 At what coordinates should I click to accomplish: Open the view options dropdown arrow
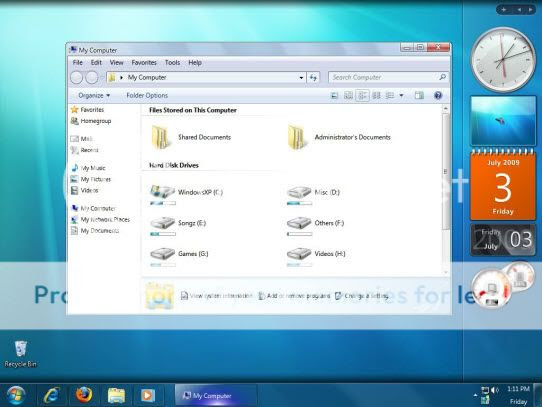401,95
